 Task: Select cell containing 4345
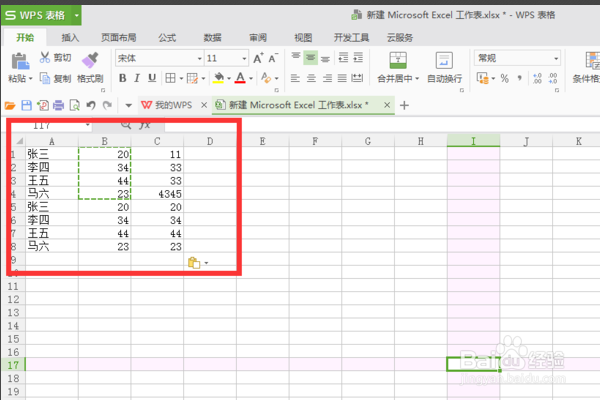click(x=157, y=194)
